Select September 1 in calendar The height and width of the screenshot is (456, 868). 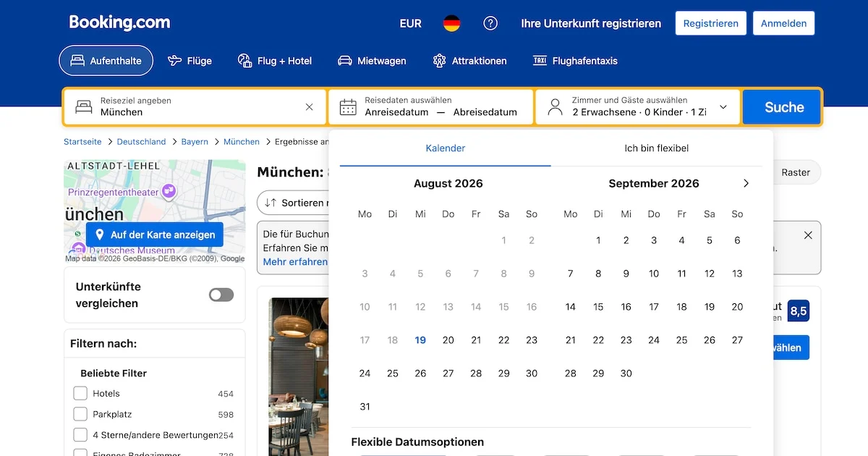598,240
